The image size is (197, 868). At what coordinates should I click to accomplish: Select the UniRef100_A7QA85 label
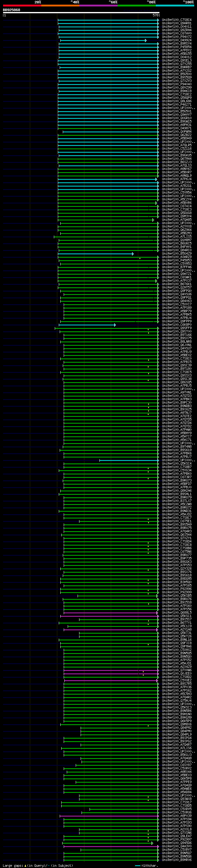click(176, 220)
